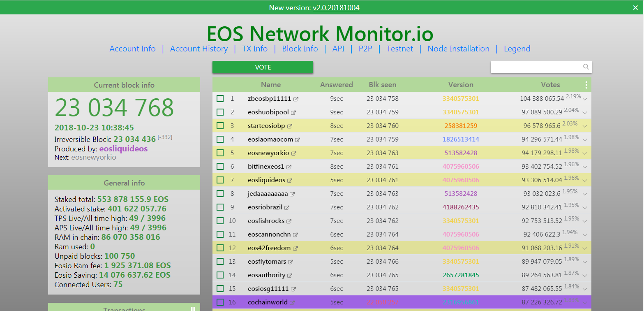Image resolution: width=644 pixels, height=311 pixels.
Task: Select starteosiobp vote checkbox
Action: 220,126
